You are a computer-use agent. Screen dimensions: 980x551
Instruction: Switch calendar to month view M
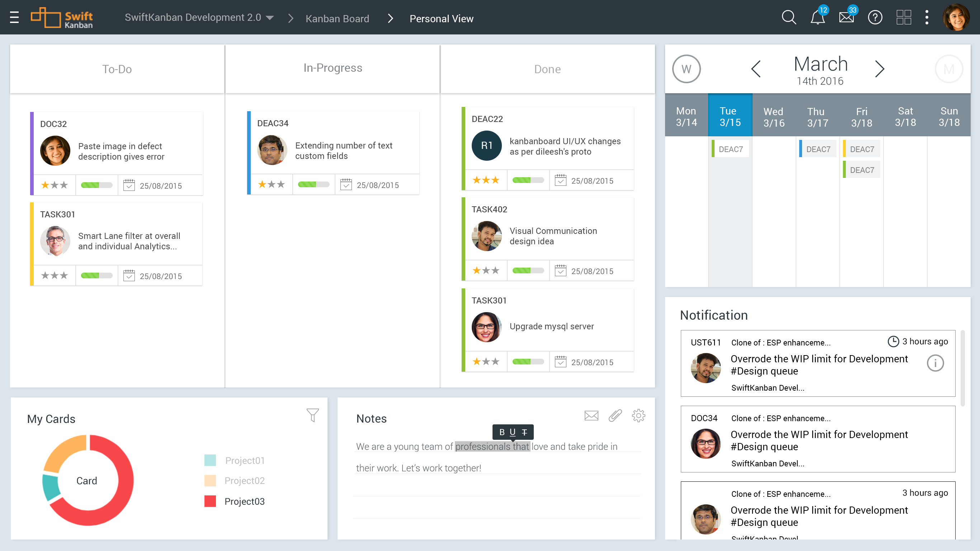pos(949,69)
